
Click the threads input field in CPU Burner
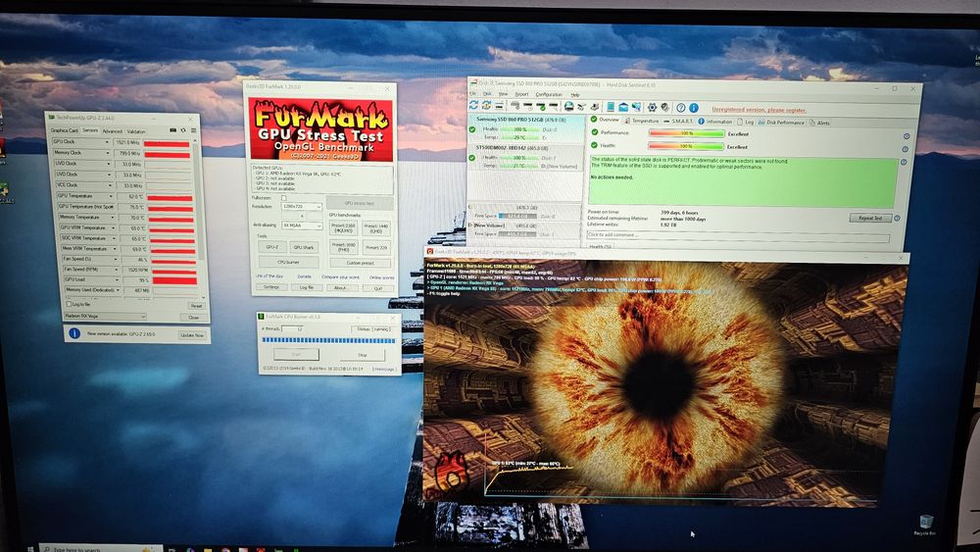[291, 328]
